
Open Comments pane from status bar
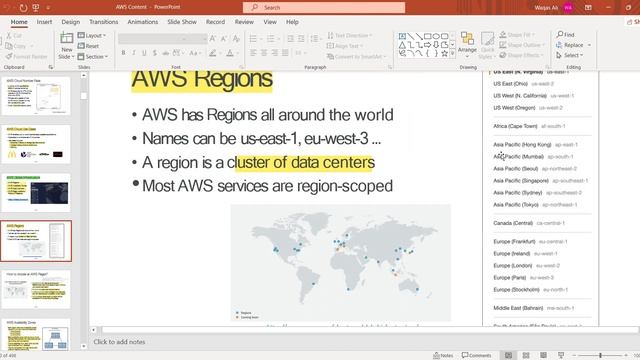[x=477, y=356]
